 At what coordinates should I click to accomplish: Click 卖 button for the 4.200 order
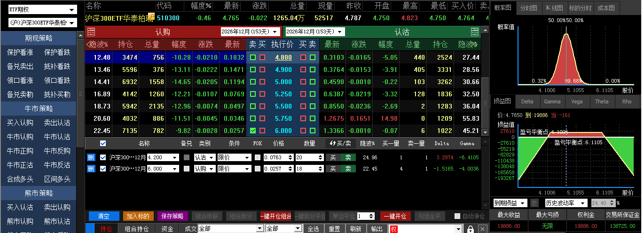point(348,157)
